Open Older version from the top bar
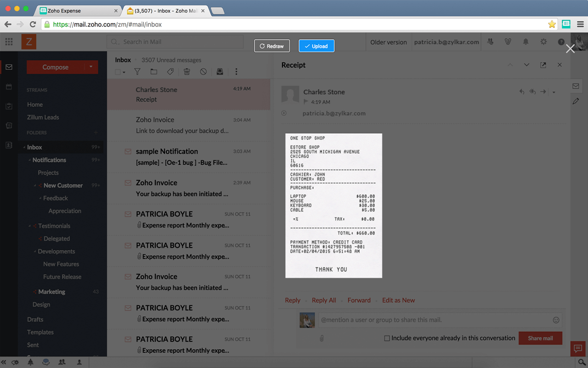588x368 pixels. (x=388, y=41)
